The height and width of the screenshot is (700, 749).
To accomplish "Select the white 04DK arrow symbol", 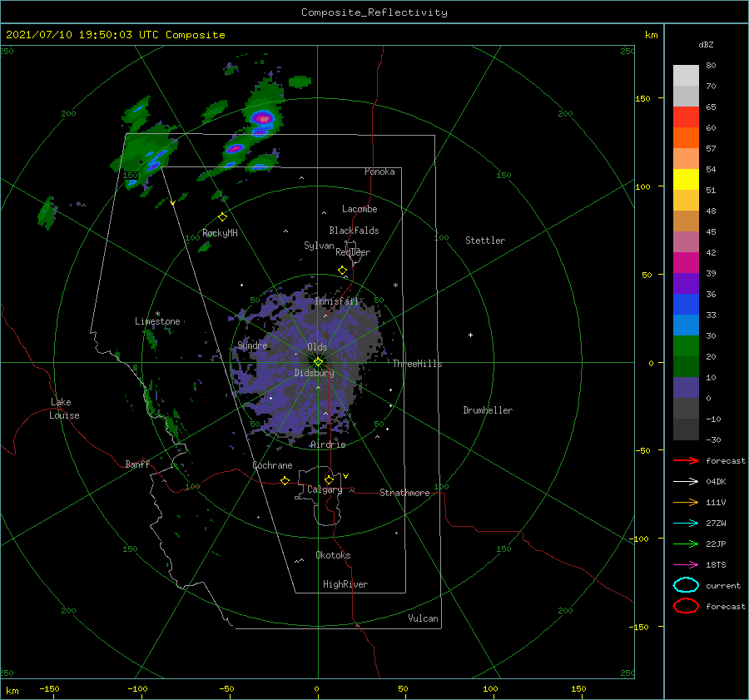I will pos(686,482).
